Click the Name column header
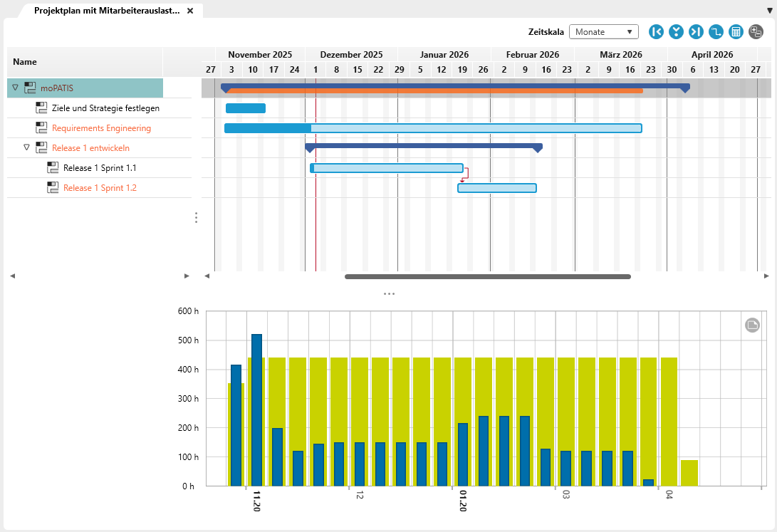 pos(25,62)
